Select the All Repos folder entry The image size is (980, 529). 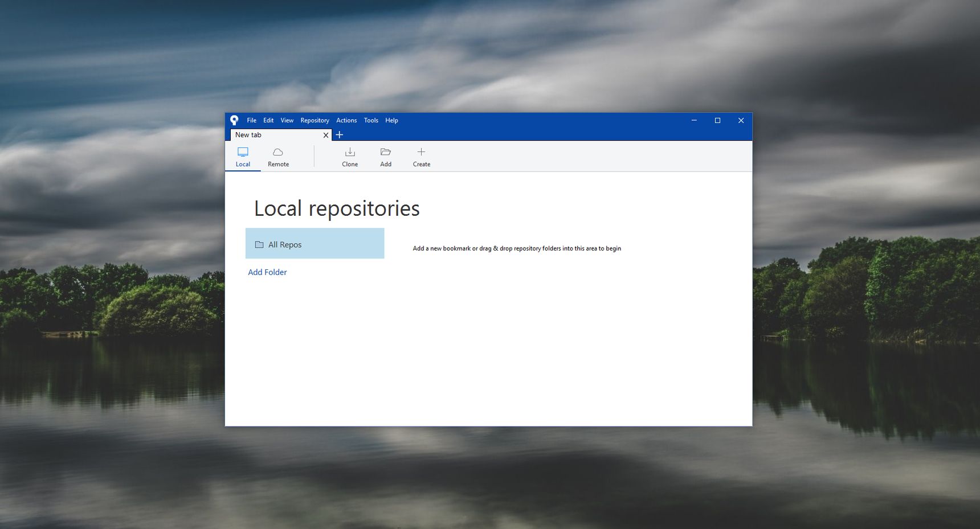pyautogui.click(x=315, y=244)
